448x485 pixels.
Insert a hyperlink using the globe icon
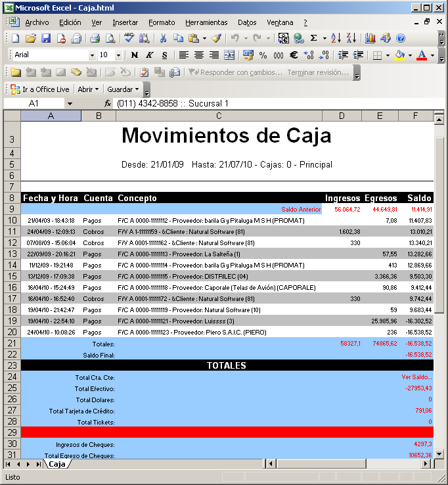click(299, 38)
